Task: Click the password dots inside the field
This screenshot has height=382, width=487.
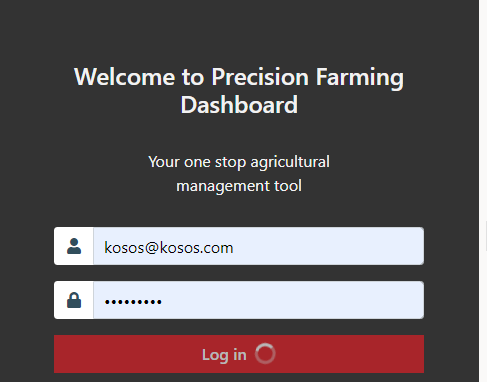Action: click(133, 302)
